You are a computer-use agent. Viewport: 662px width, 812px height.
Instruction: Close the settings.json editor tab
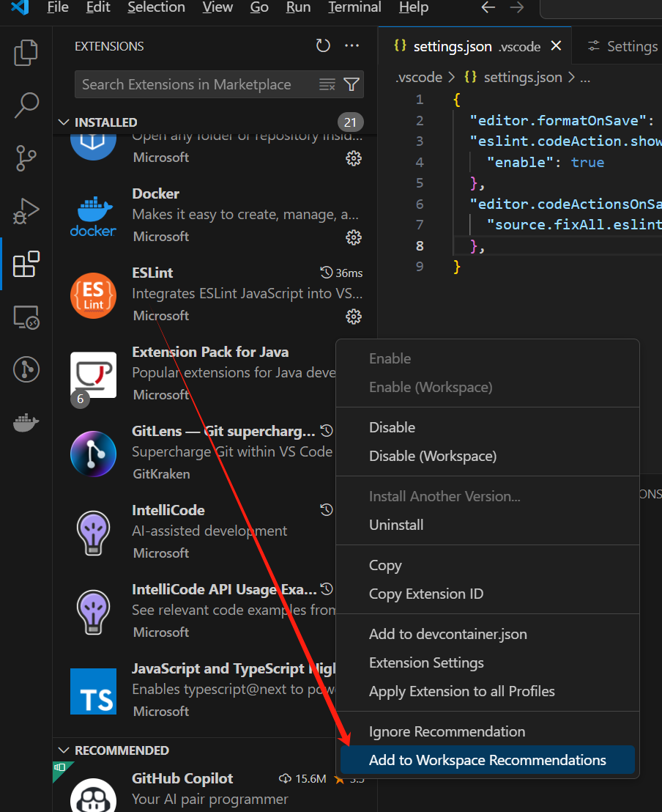tap(556, 46)
